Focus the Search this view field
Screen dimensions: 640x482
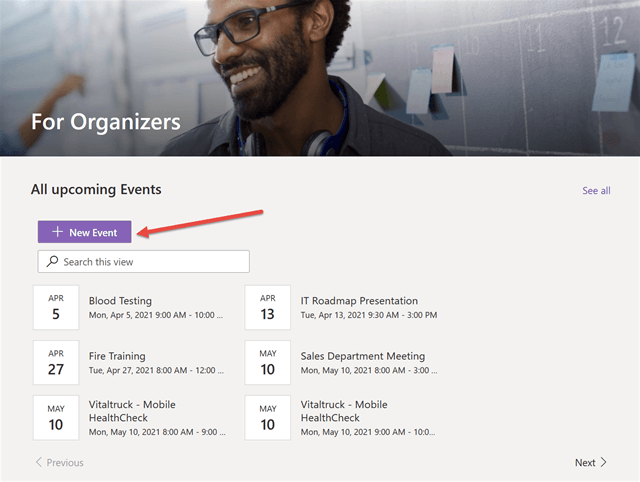(x=150, y=262)
